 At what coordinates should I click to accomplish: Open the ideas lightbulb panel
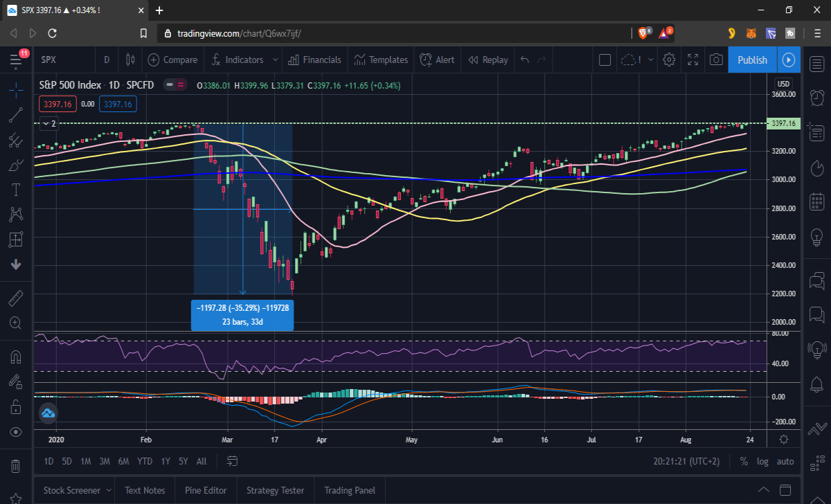click(x=817, y=239)
